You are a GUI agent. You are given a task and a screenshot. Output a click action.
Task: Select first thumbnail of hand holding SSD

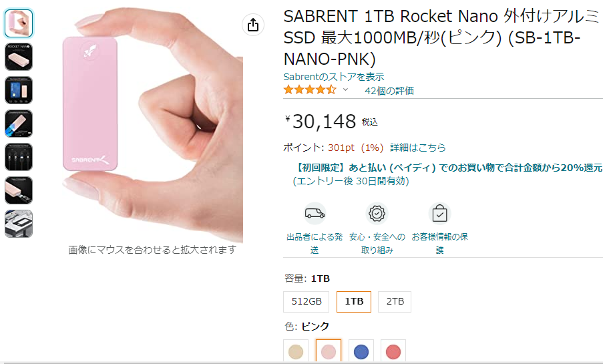pos(19,23)
